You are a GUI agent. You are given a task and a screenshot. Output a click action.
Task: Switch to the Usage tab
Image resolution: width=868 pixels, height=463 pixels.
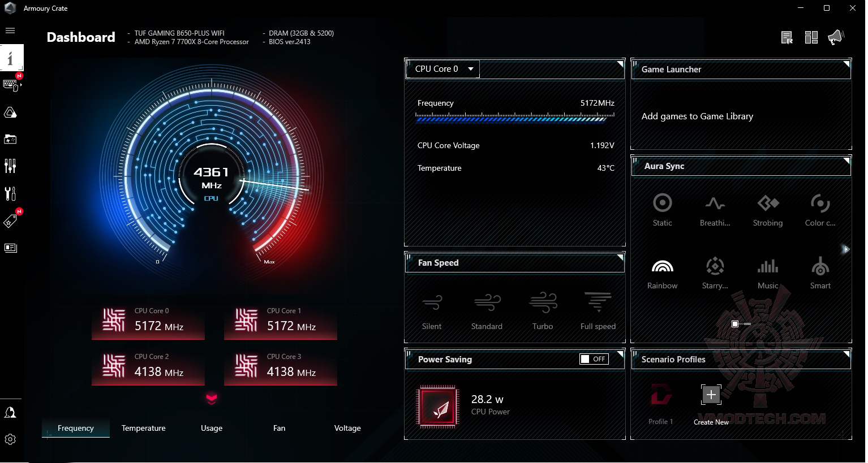pos(212,428)
